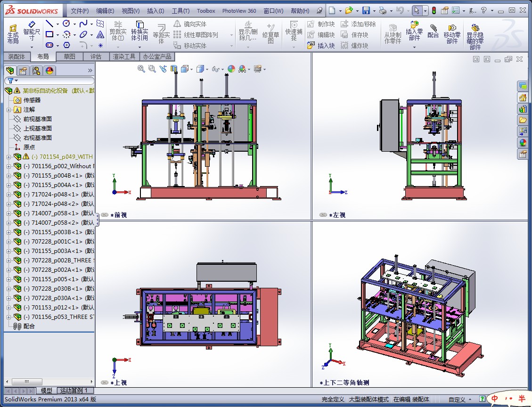Switch to the 草图 tab

point(70,57)
